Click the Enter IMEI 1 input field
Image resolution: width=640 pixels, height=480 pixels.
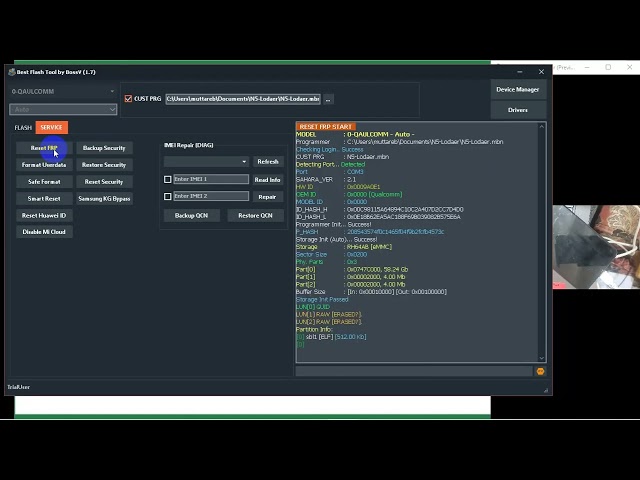(x=211, y=179)
